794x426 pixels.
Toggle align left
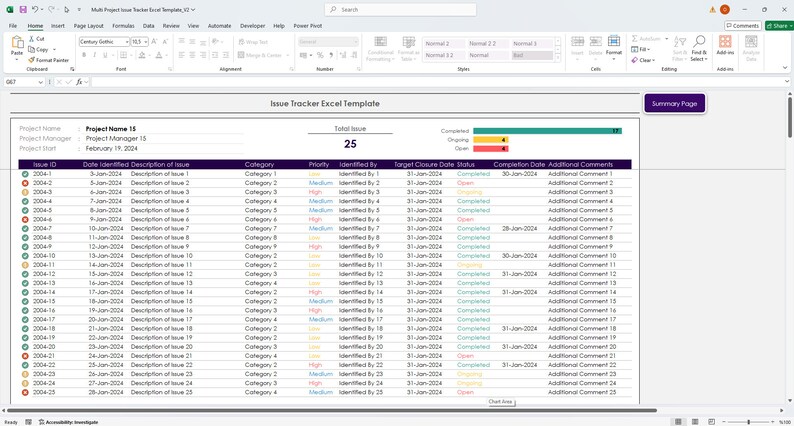pos(182,55)
